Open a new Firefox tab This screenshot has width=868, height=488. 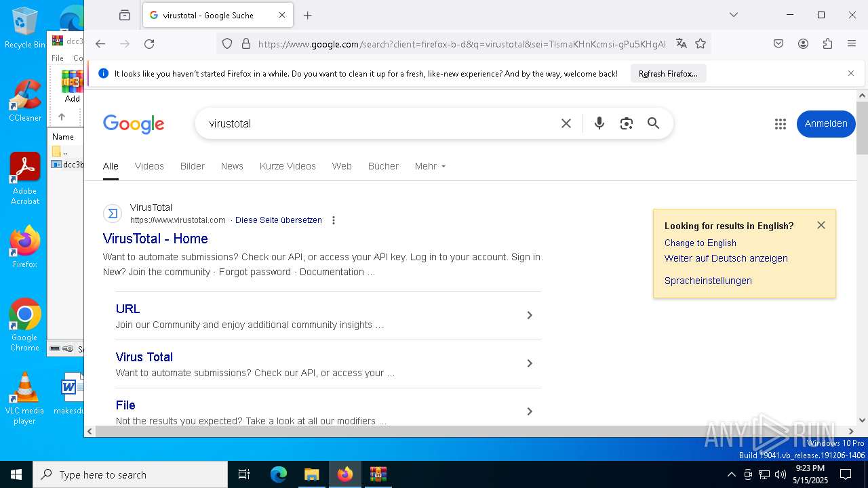point(308,15)
